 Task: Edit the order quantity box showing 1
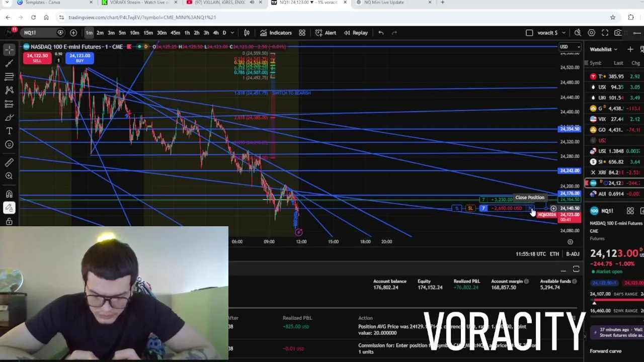pos(58,61)
